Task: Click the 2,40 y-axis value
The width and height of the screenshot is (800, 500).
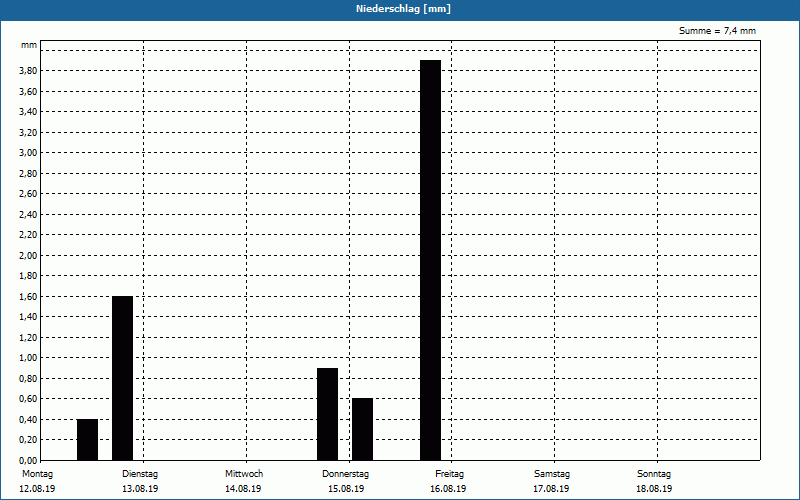Action: tap(28, 214)
